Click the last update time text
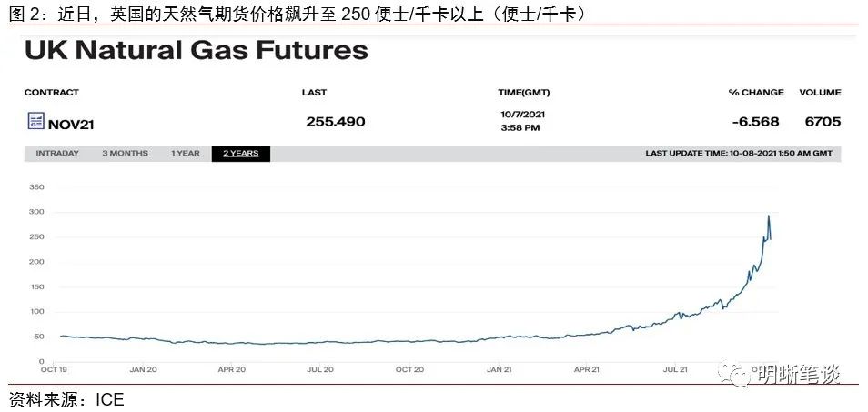 [x=739, y=153]
